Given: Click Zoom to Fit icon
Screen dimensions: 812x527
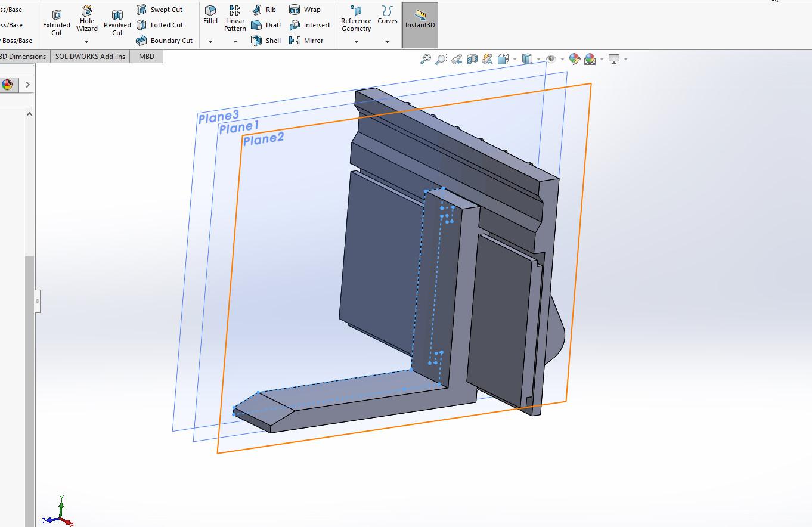Looking at the screenshot, I should tap(425, 59).
